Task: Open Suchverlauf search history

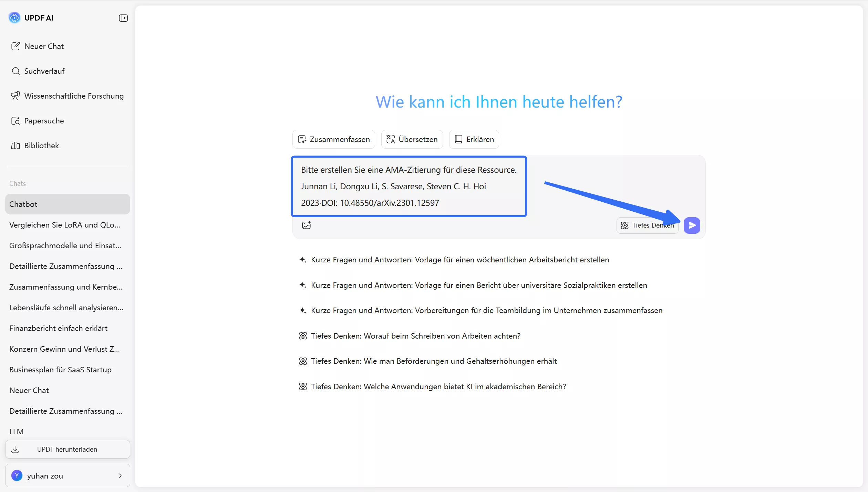Action: 44,71
